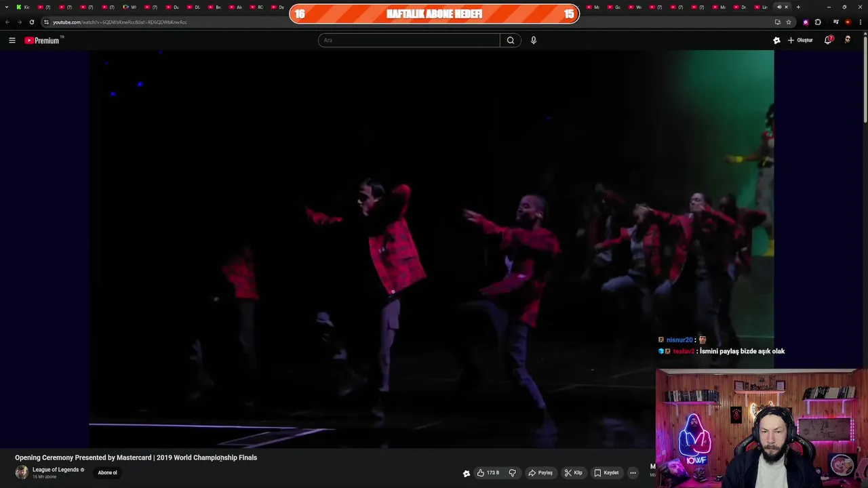Screen dimensions: 868x488
Task: Bookmark this page with star icon
Action: [x=788, y=22]
